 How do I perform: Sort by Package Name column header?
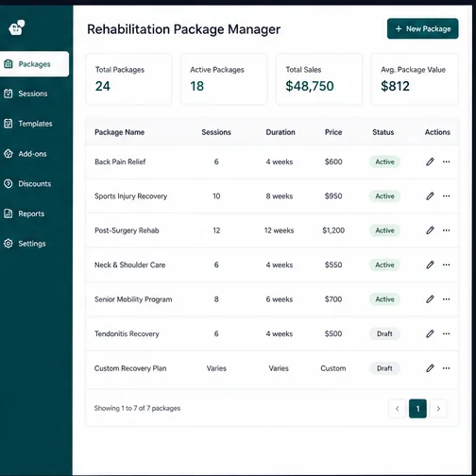click(119, 132)
